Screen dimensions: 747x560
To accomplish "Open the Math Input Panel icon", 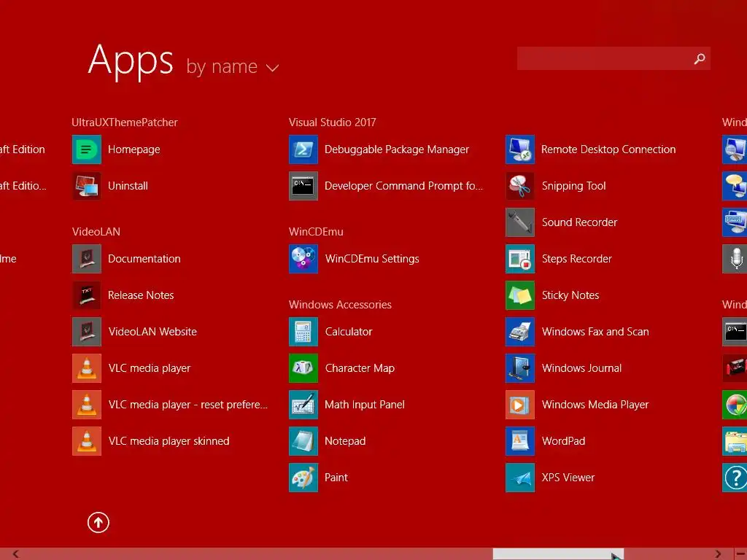I will [303, 404].
